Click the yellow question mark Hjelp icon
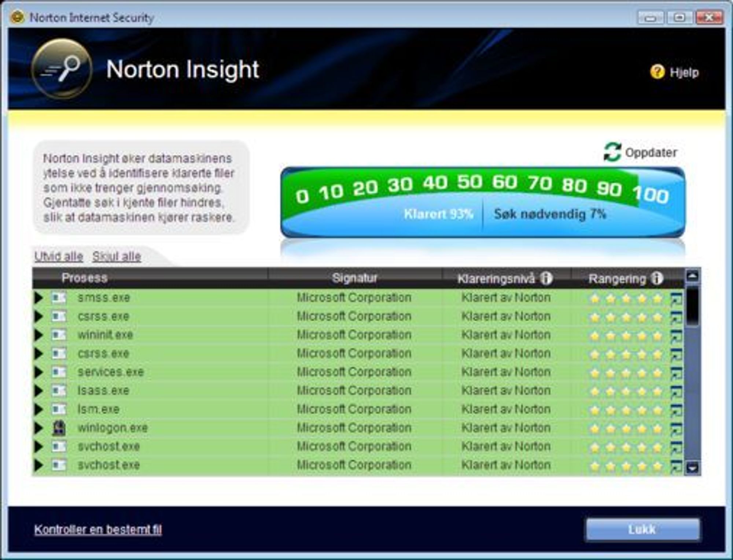This screenshot has height=560, width=733. click(x=657, y=72)
